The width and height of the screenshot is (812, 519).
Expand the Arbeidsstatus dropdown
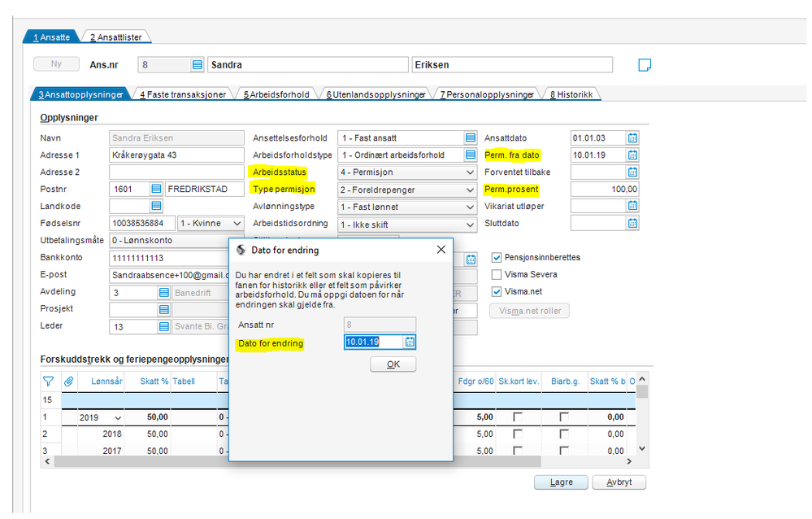click(470, 172)
